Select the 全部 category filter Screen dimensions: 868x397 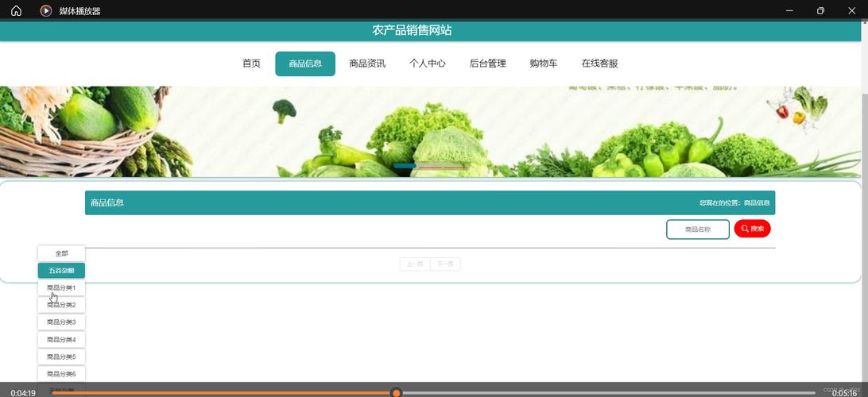click(61, 253)
